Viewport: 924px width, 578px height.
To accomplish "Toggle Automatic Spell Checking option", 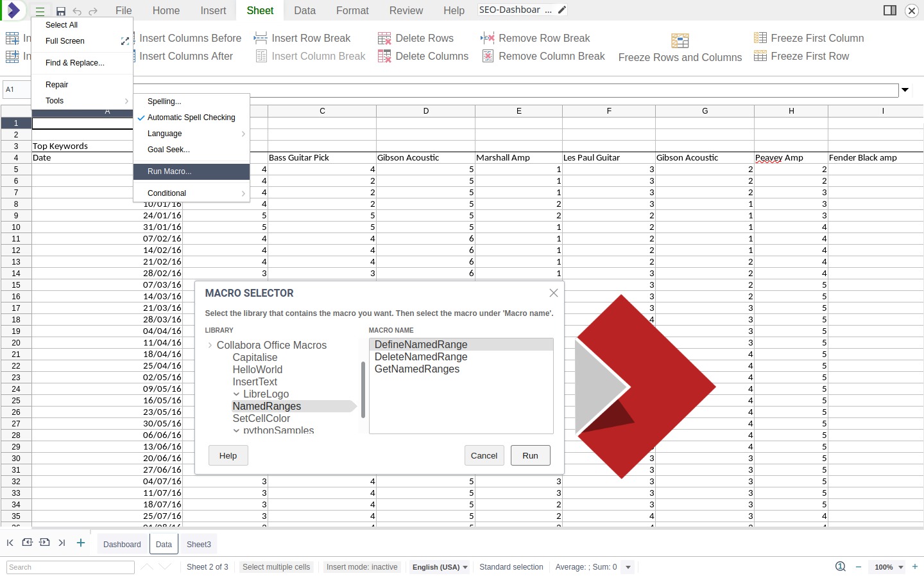I will pyautogui.click(x=191, y=118).
